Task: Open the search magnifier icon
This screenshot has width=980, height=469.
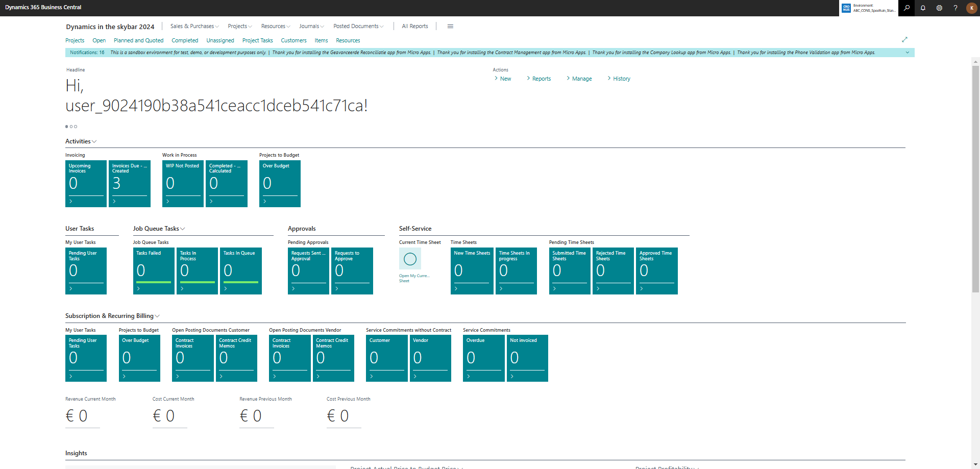Action: tap(906, 8)
